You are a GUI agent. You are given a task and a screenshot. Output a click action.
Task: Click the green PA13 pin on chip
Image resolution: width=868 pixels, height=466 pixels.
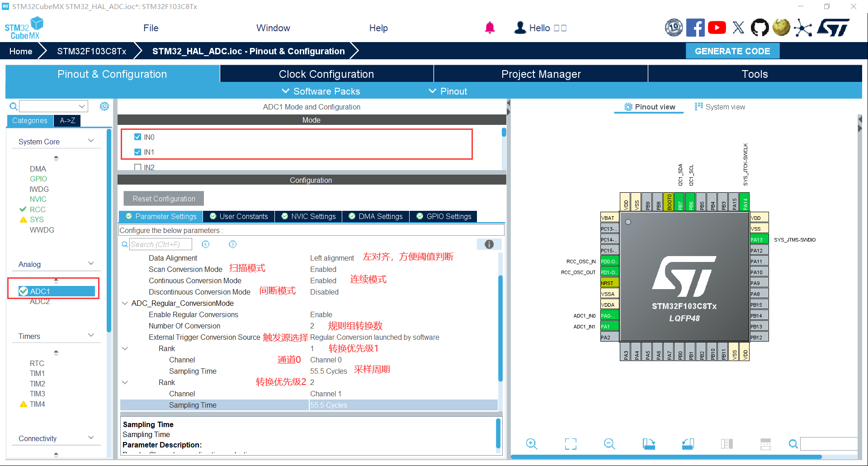tap(759, 240)
